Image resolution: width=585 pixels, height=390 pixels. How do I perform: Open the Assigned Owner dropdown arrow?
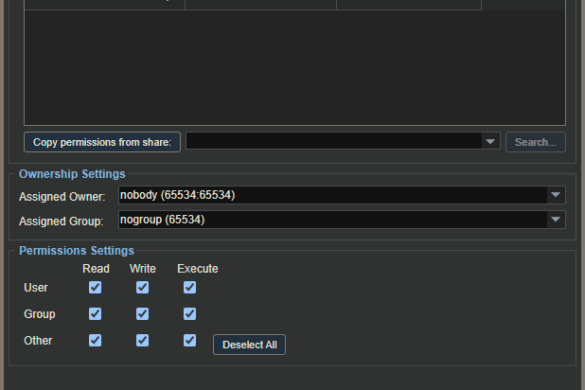[556, 195]
